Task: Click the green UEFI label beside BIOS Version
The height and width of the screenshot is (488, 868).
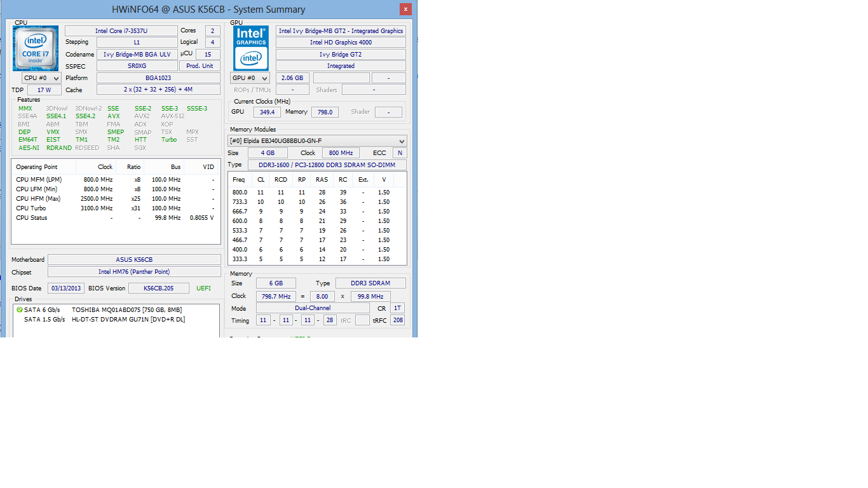Action: point(203,288)
